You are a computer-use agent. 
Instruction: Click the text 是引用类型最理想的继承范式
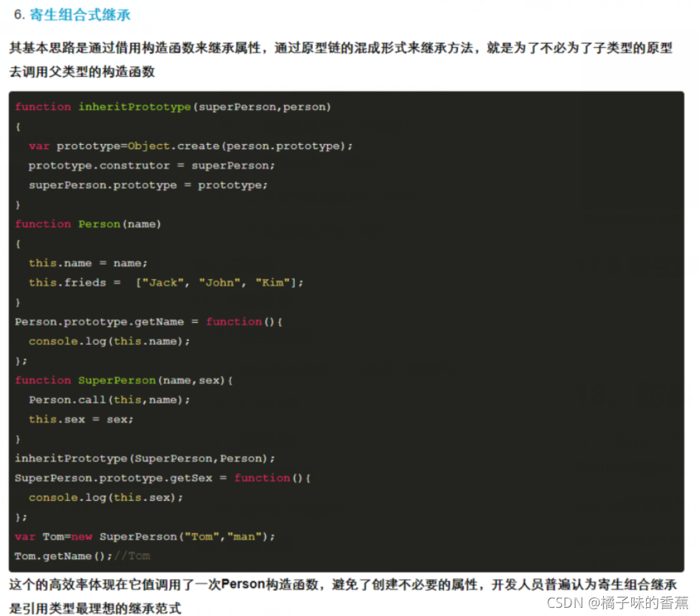[95, 608]
